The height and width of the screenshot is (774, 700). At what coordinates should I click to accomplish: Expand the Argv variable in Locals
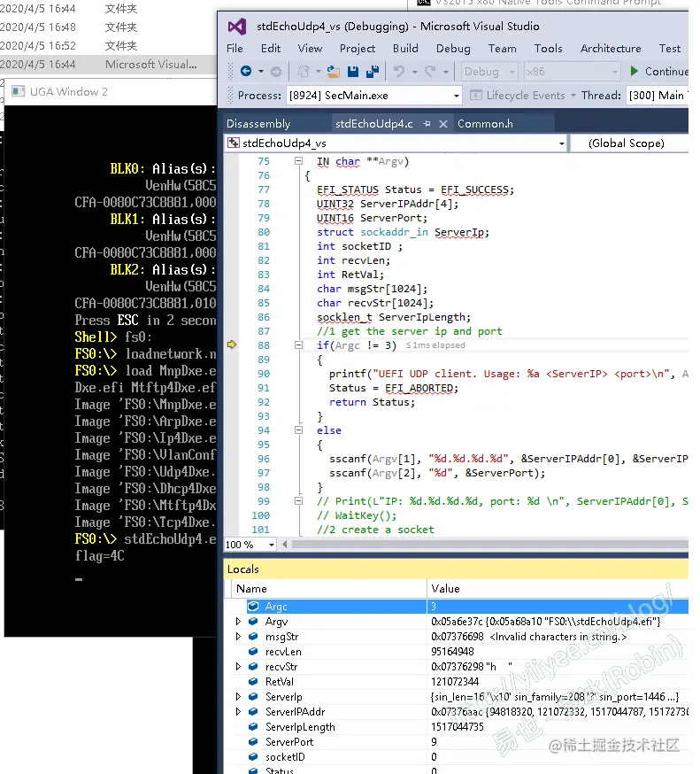point(238,622)
